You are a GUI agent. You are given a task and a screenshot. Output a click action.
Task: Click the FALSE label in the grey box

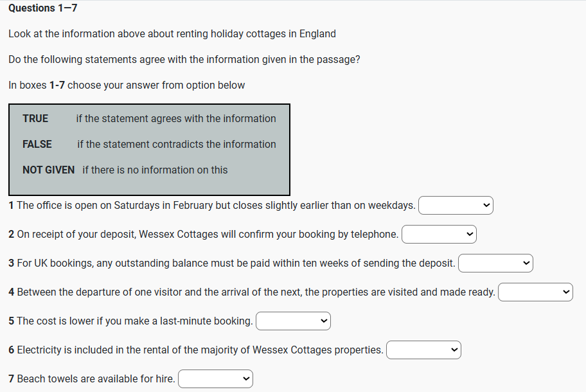pos(37,145)
